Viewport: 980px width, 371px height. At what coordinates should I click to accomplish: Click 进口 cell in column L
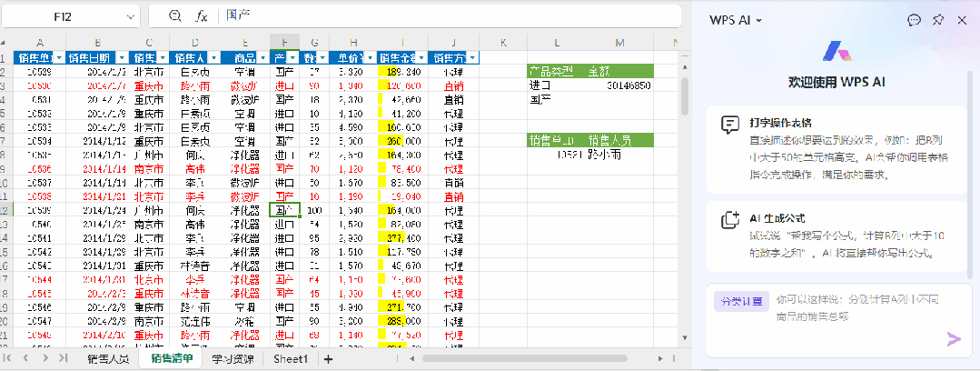tap(556, 85)
